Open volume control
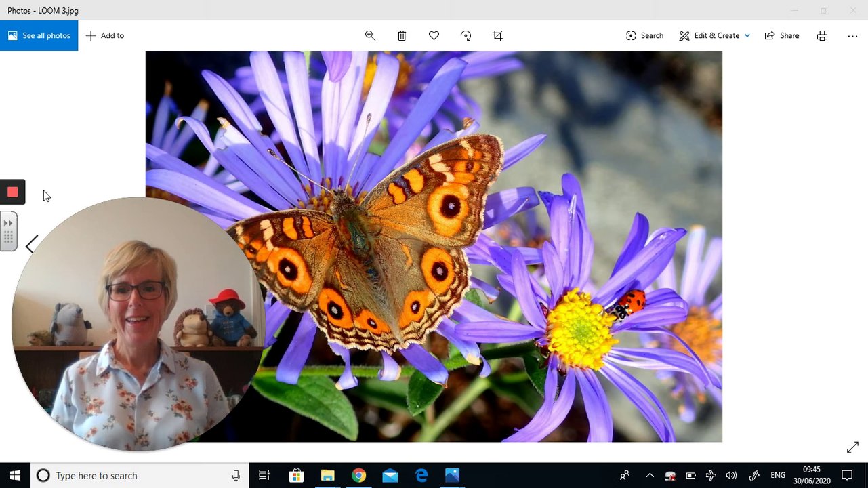 click(731, 475)
